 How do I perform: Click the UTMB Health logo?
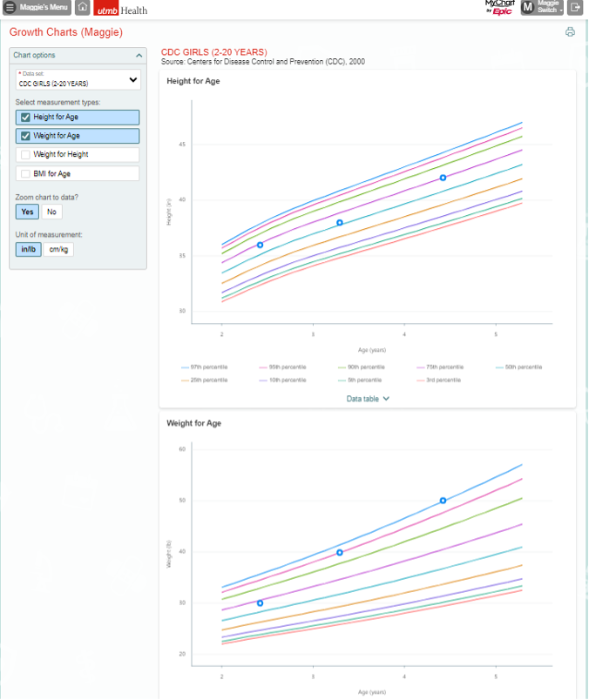(x=121, y=10)
